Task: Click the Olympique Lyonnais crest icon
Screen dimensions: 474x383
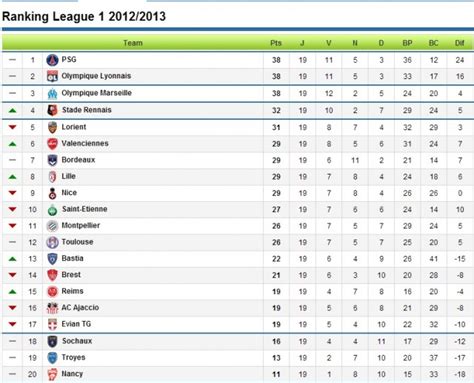Action: 52,76
